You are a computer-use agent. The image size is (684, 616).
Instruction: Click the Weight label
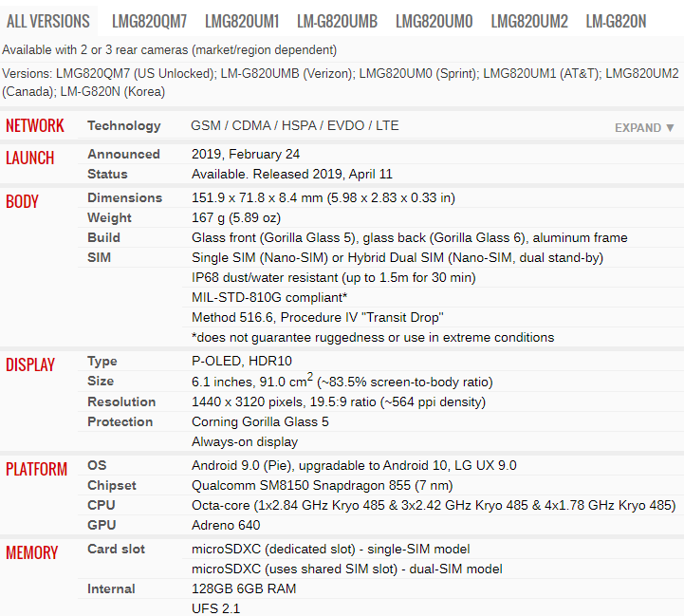(109, 218)
